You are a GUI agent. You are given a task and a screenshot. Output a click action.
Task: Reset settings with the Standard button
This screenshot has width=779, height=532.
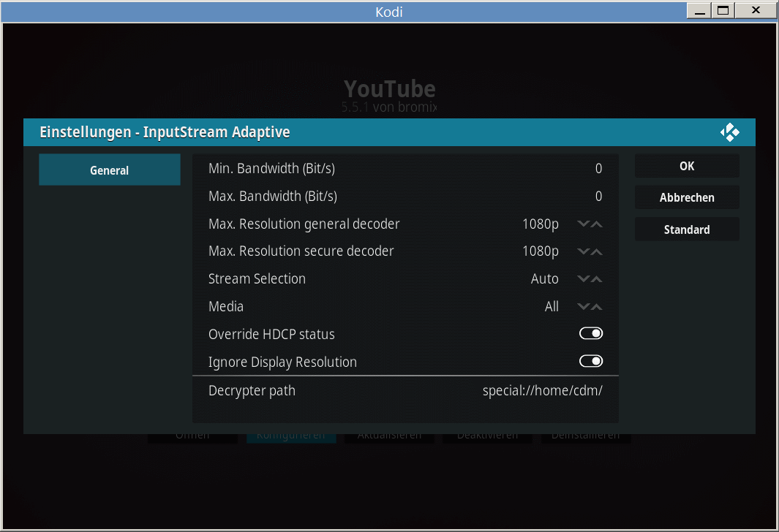click(x=687, y=229)
